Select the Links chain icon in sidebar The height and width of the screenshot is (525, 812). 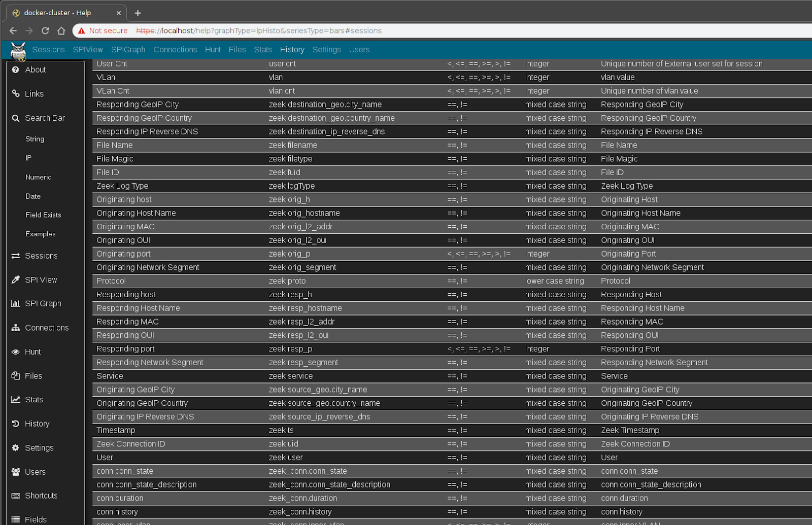pyautogui.click(x=15, y=93)
